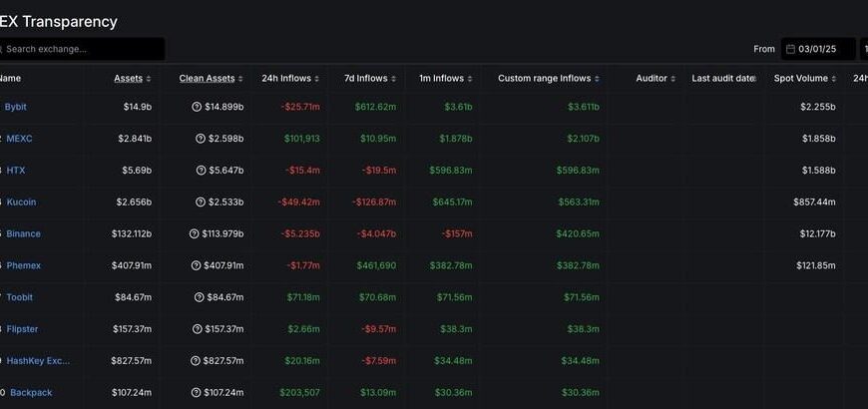The height and width of the screenshot is (409, 868).
Task: Open the HashKey Exchange link
Action: [38, 361]
